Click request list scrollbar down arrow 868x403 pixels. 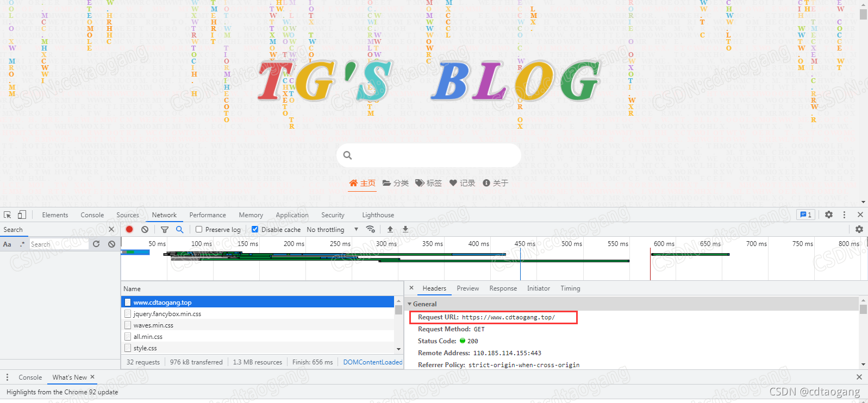click(x=398, y=349)
